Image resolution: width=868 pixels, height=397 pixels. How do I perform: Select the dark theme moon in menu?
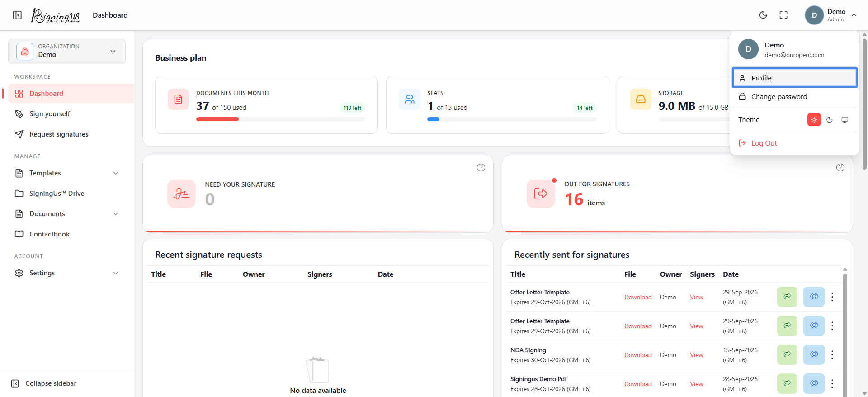coord(830,120)
